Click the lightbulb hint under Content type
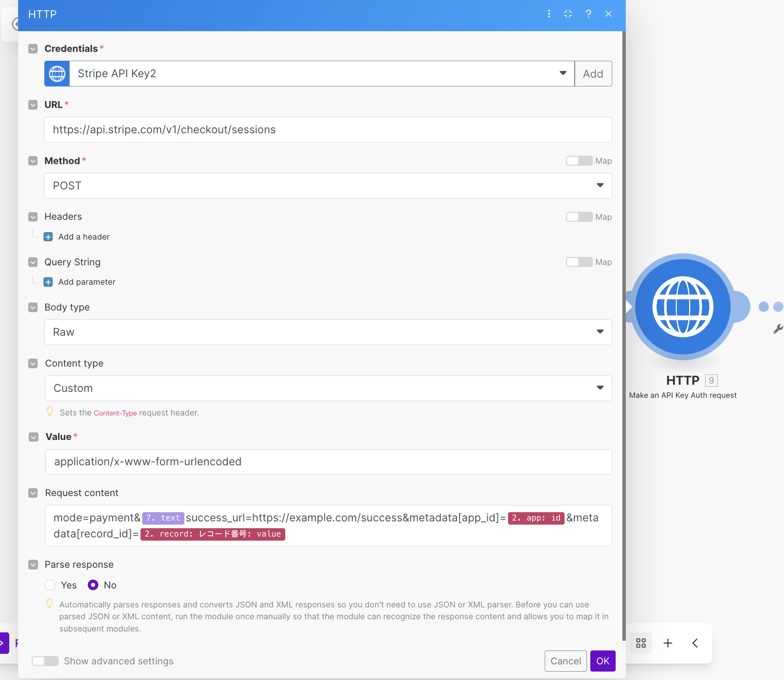This screenshot has height=680, width=784. (50, 411)
